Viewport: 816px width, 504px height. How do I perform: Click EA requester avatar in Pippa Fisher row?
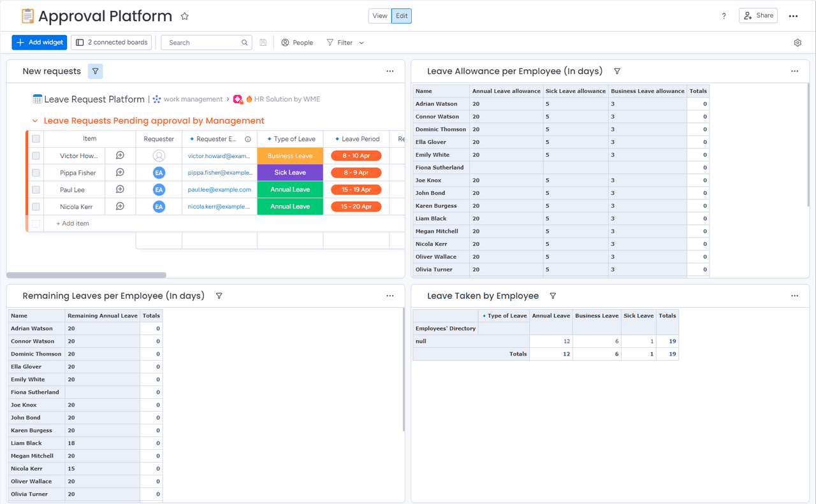(159, 173)
